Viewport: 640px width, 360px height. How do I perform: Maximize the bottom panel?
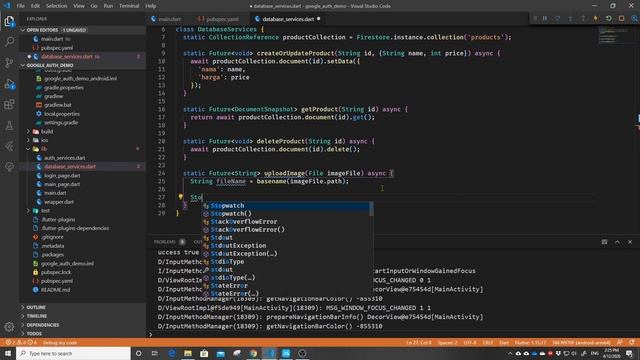pos(617,242)
